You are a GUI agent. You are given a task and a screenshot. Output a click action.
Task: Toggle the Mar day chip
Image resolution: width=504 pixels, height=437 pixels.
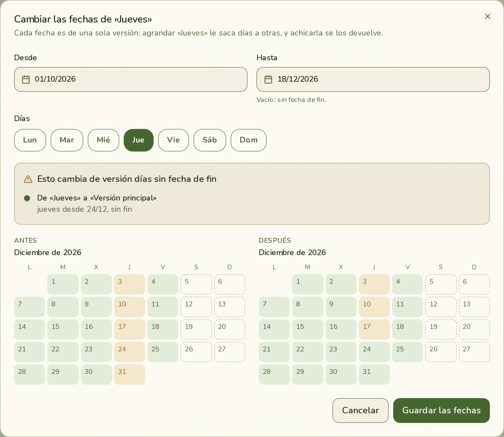point(67,140)
